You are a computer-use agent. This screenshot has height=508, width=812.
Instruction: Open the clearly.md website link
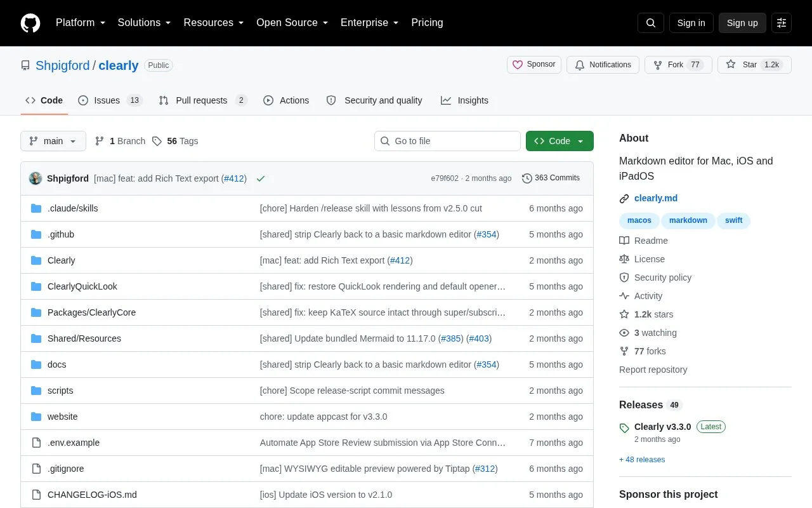656,198
